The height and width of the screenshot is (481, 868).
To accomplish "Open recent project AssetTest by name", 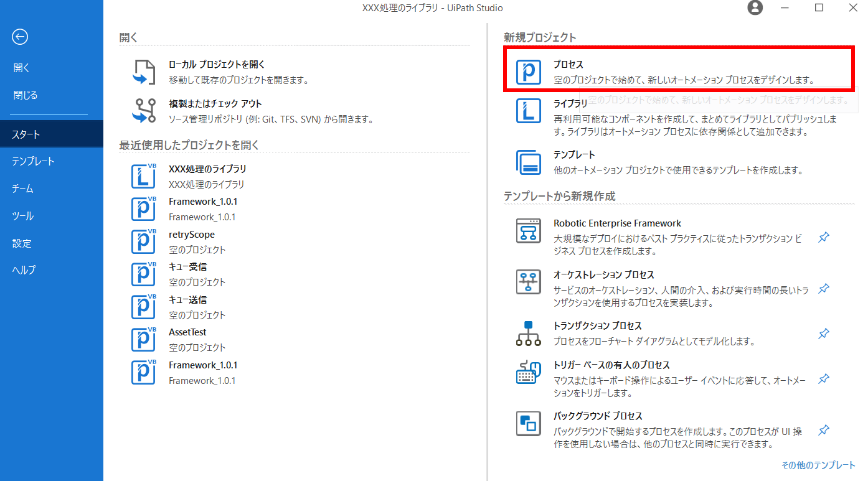I will point(187,332).
